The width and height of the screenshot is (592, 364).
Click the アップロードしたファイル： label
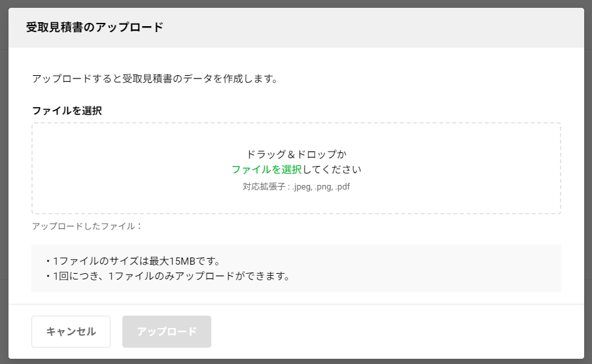pos(87,226)
